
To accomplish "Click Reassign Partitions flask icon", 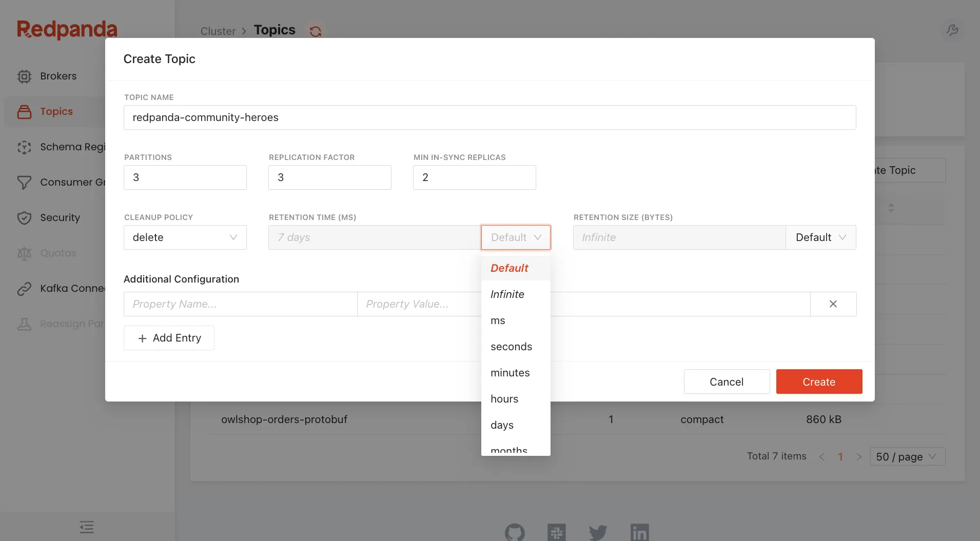I will 24,324.
